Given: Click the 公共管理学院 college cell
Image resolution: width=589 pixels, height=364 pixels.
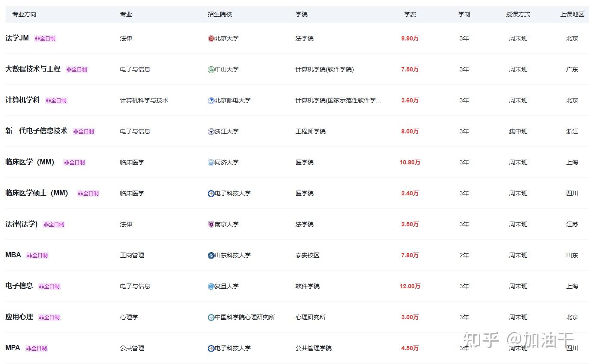Looking at the screenshot, I should [314, 348].
